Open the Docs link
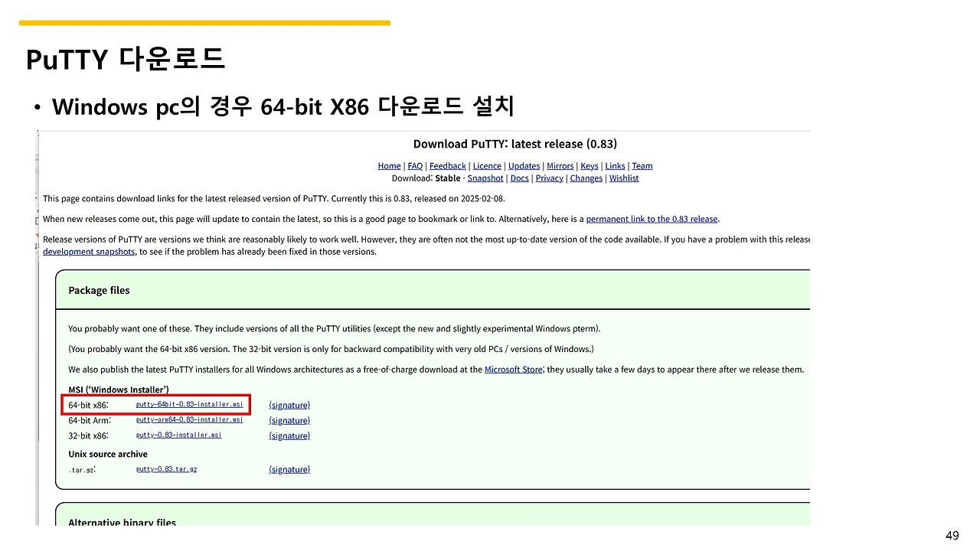The width and height of the screenshot is (980, 551). tap(520, 178)
